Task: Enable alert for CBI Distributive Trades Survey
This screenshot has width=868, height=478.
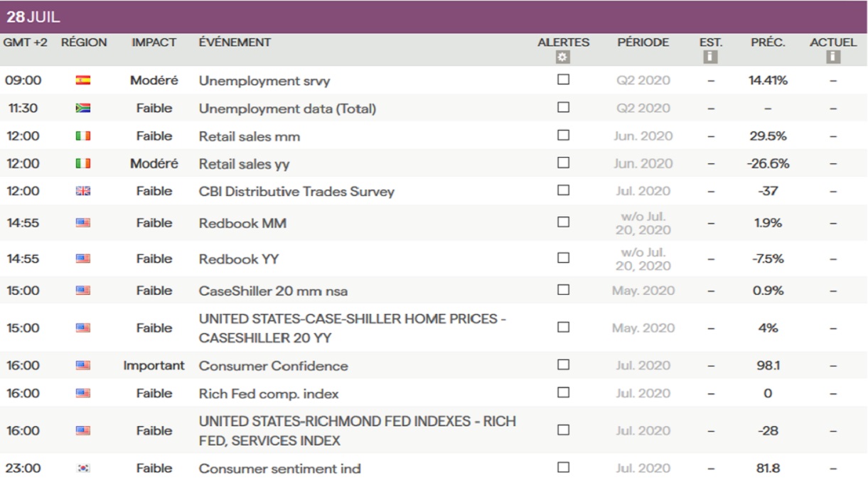Action: pos(564,190)
